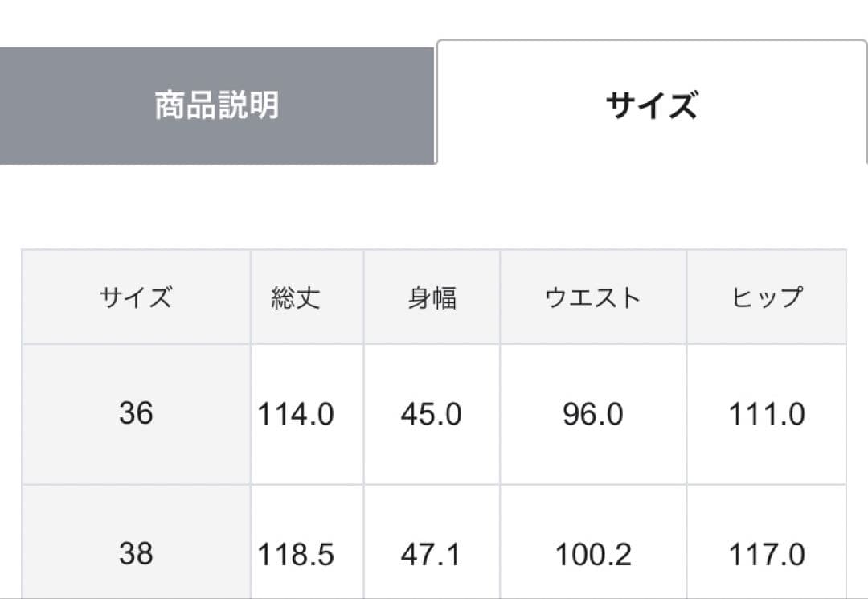This screenshot has height=599, width=868.
Task: Select the 身幅 column header
Action: point(432,298)
